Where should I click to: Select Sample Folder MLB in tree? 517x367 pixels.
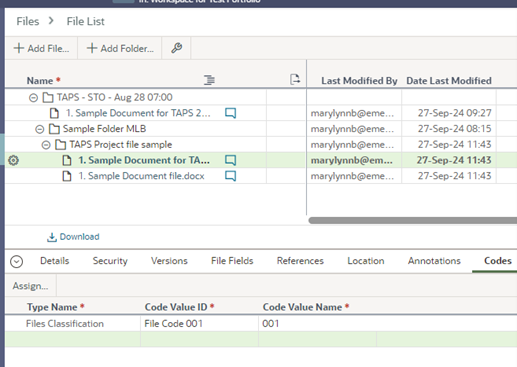pyautogui.click(x=104, y=129)
